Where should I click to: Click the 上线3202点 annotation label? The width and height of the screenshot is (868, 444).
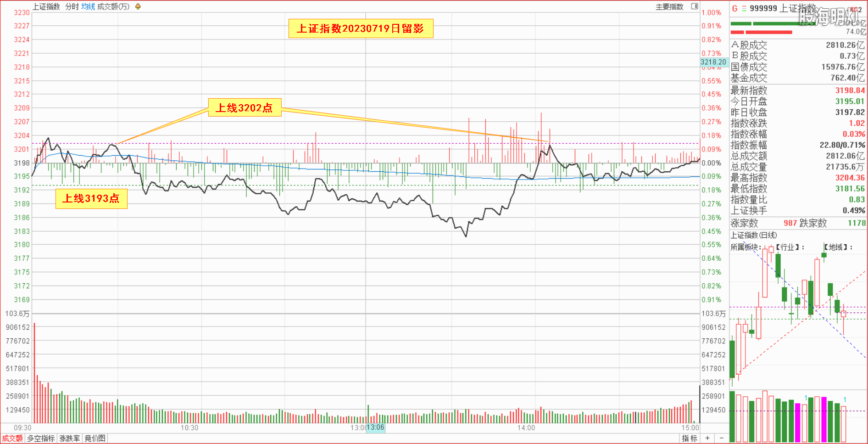tap(245, 107)
